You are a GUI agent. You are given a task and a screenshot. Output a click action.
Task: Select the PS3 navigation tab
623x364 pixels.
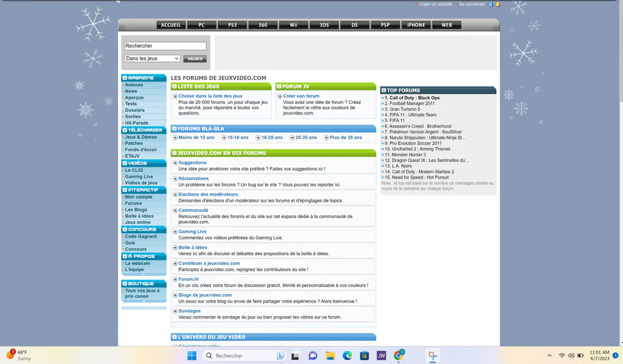pos(232,25)
